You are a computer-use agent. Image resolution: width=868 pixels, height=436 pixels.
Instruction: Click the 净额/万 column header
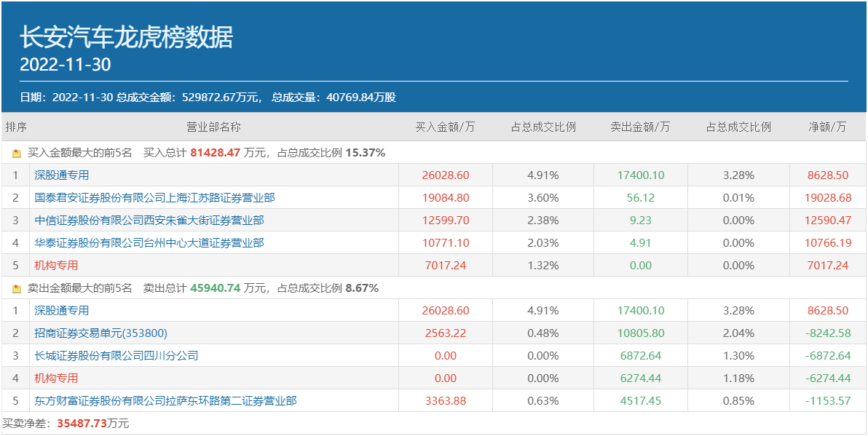[x=827, y=127]
